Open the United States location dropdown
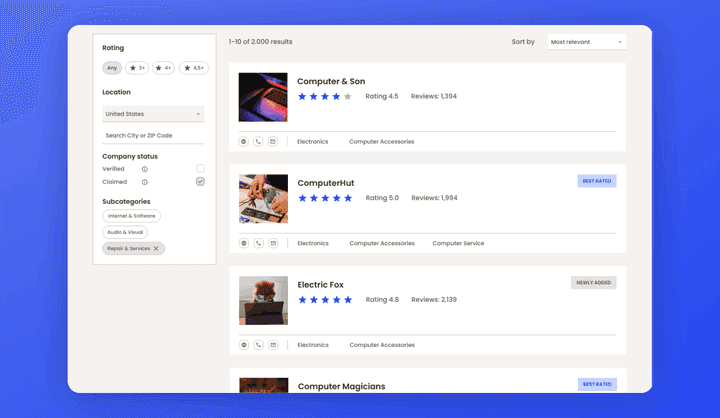The width and height of the screenshot is (720, 418). click(x=153, y=114)
